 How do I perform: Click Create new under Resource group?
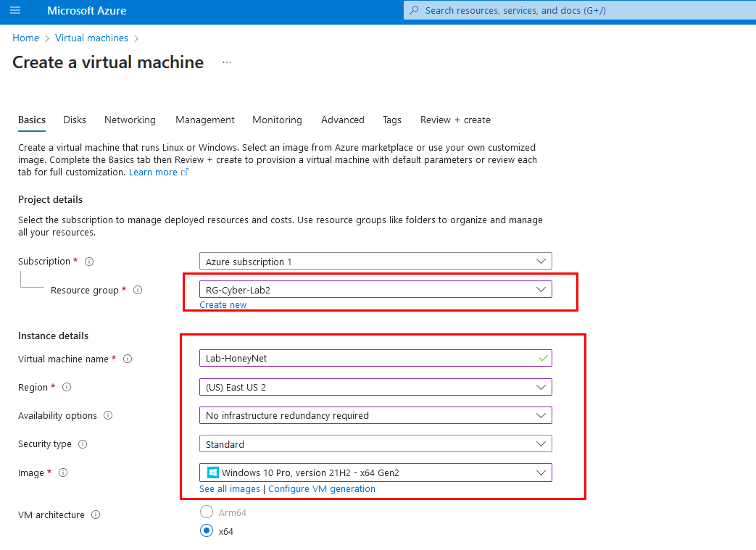click(x=223, y=304)
